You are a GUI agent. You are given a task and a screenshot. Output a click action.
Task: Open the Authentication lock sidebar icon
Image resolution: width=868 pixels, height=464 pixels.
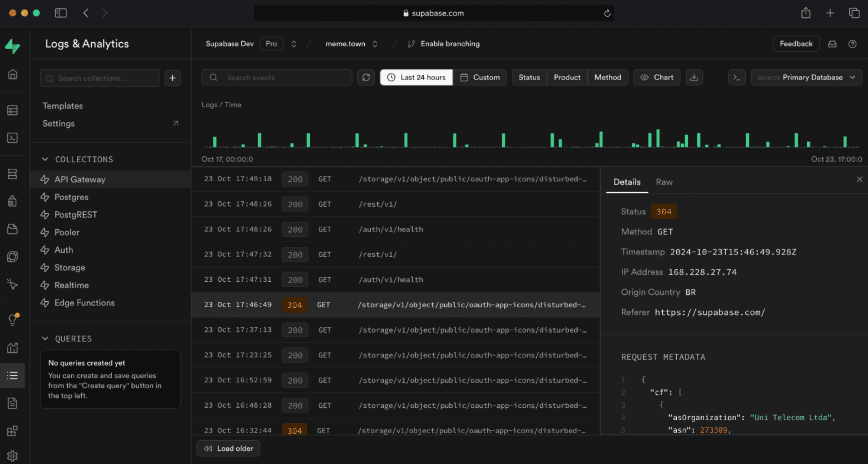tap(13, 201)
